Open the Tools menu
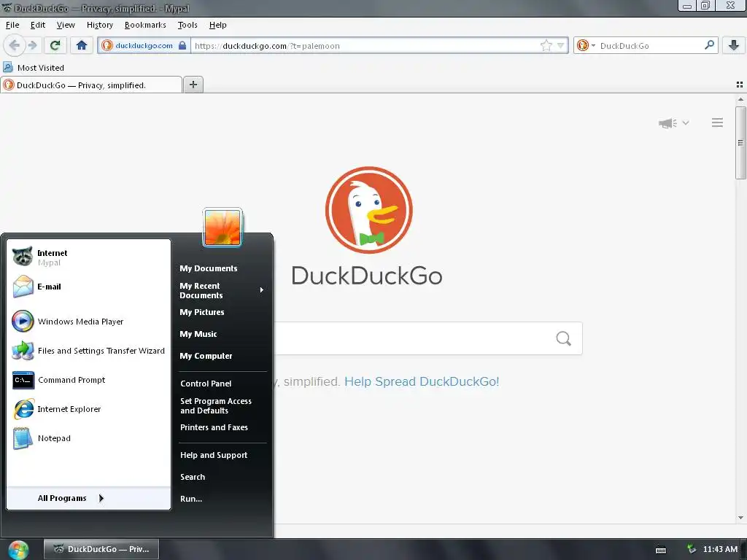The height and width of the screenshot is (560, 747). [x=187, y=25]
